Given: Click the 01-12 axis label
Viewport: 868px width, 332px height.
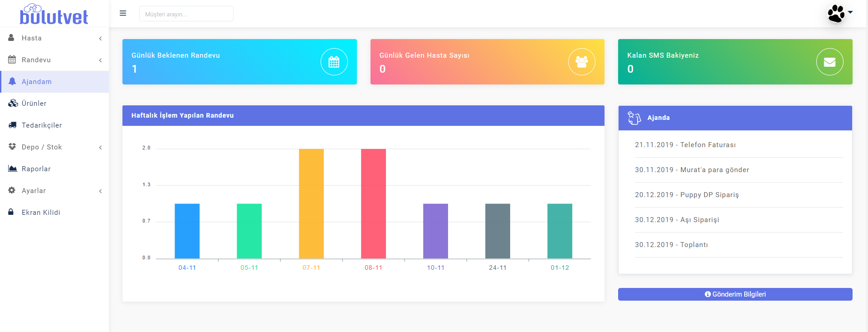Looking at the screenshot, I should pos(560,268).
